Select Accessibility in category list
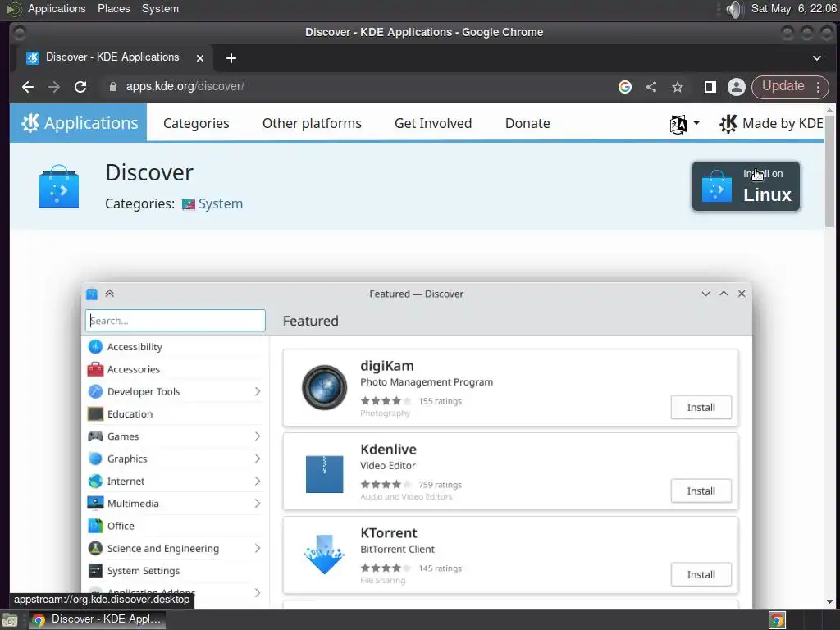The image size is (840, 630). tap(176, 347)
